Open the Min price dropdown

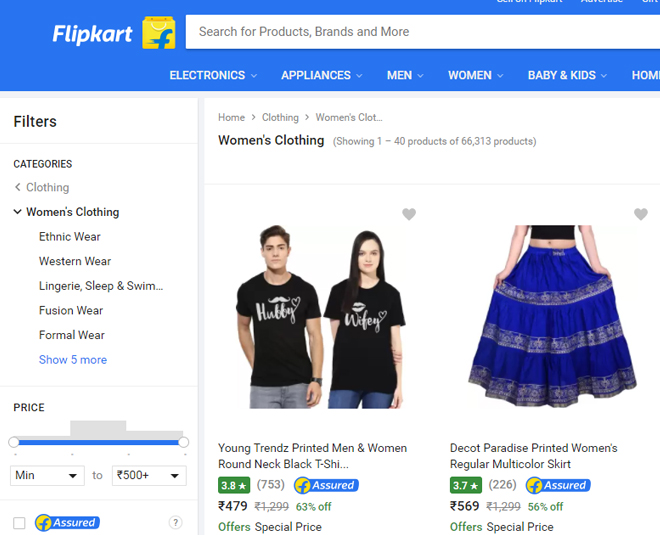tap(47, 476)
